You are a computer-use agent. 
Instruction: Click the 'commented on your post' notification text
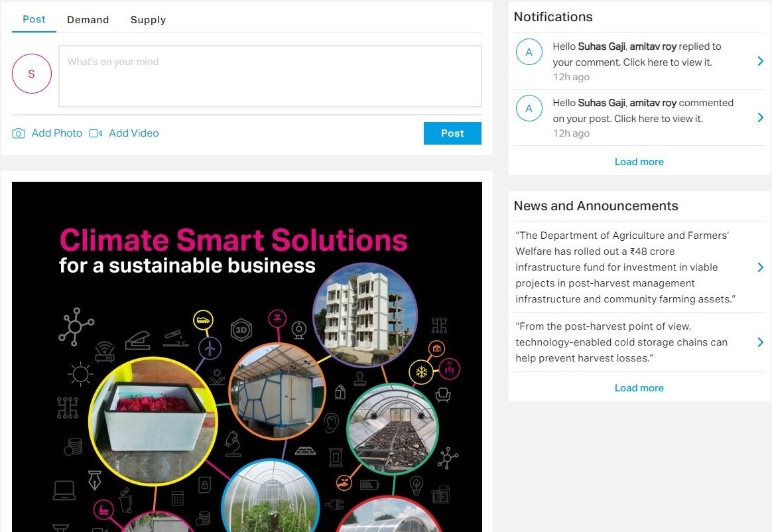pos(643,110)
